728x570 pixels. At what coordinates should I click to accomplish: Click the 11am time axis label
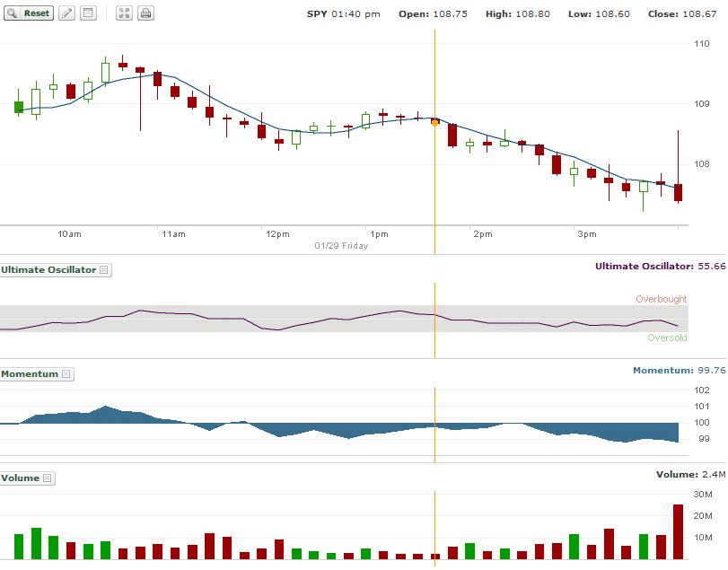click(x=173, y=234)
